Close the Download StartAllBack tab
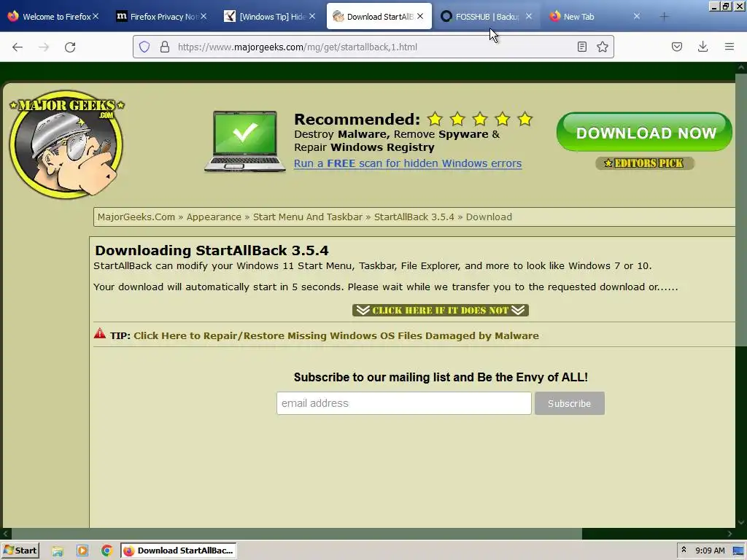747x560 pixels. (x=420, y=16)
